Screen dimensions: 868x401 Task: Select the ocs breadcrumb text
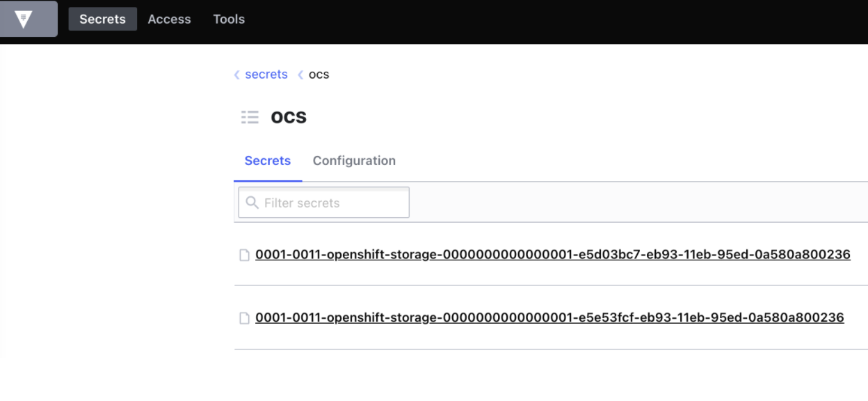(319, 74)
